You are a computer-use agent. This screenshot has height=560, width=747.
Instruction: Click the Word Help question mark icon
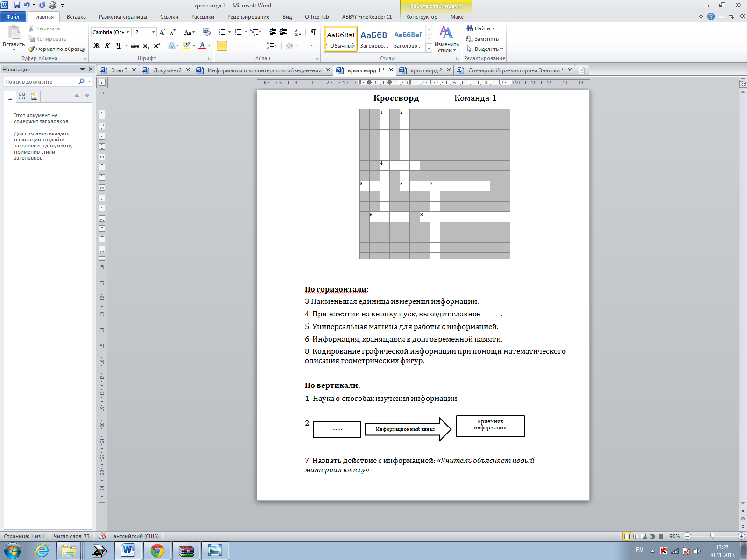(711, 16)
